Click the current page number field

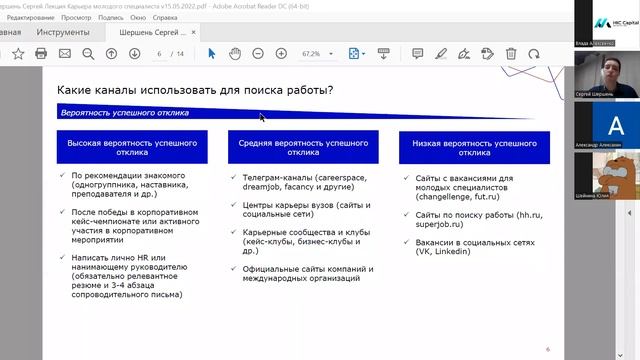click(159, 53)
